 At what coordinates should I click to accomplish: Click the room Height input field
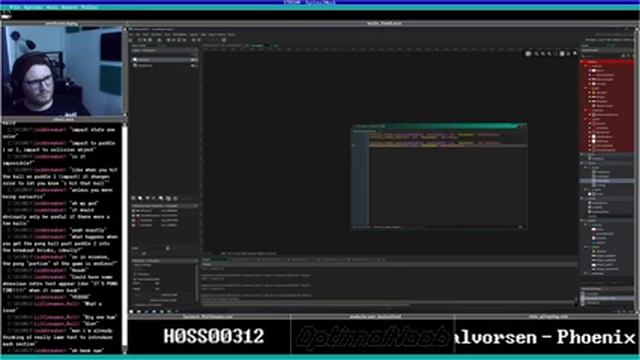pos(157,289)
